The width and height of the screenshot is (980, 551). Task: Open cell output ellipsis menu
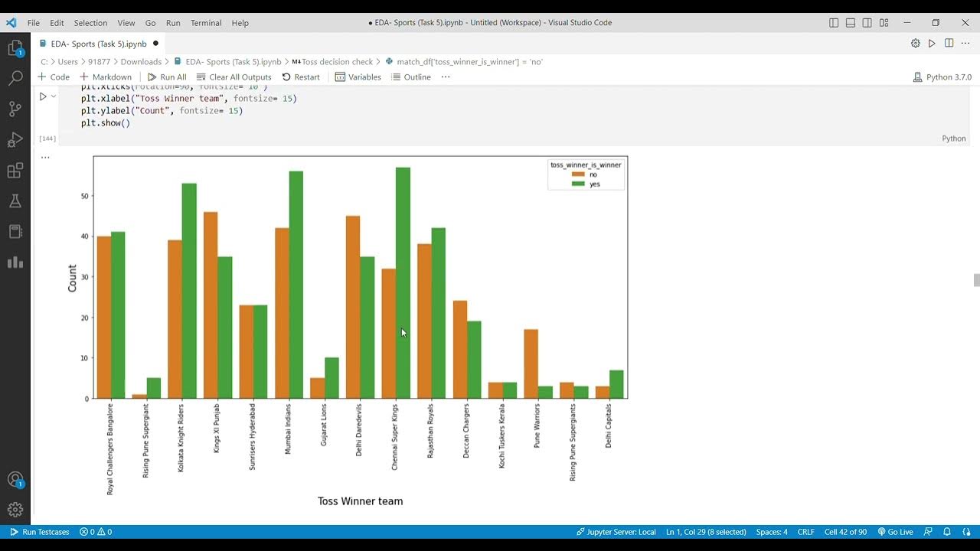point(45,158)
